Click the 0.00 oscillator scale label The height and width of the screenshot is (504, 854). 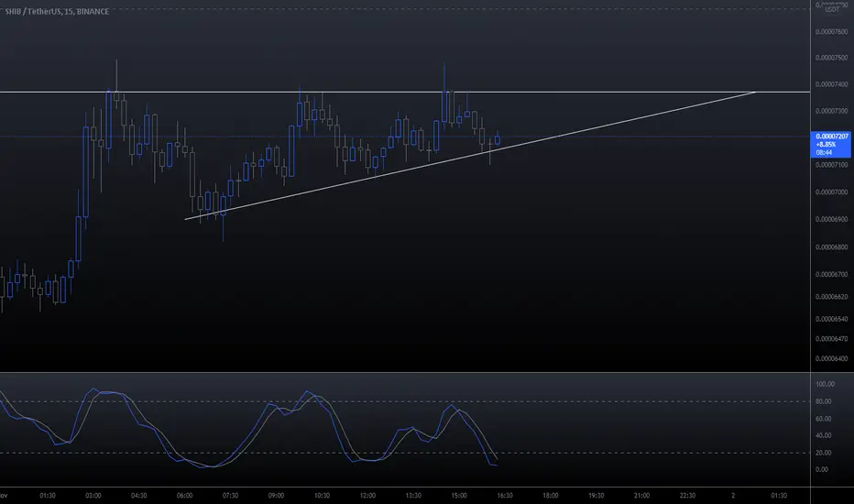tap(822, 470)
